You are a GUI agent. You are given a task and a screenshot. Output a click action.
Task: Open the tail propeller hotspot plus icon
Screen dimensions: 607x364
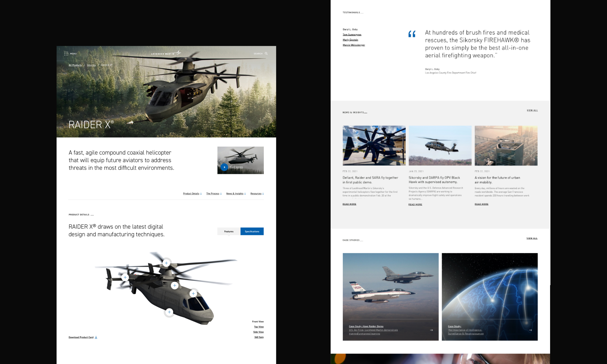click(125, 277)
